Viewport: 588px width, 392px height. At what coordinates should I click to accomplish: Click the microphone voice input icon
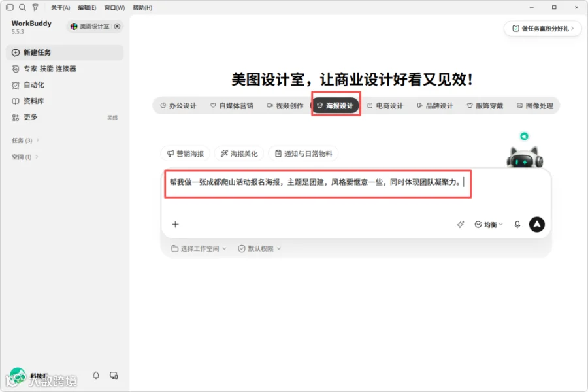tap(517, 224)
